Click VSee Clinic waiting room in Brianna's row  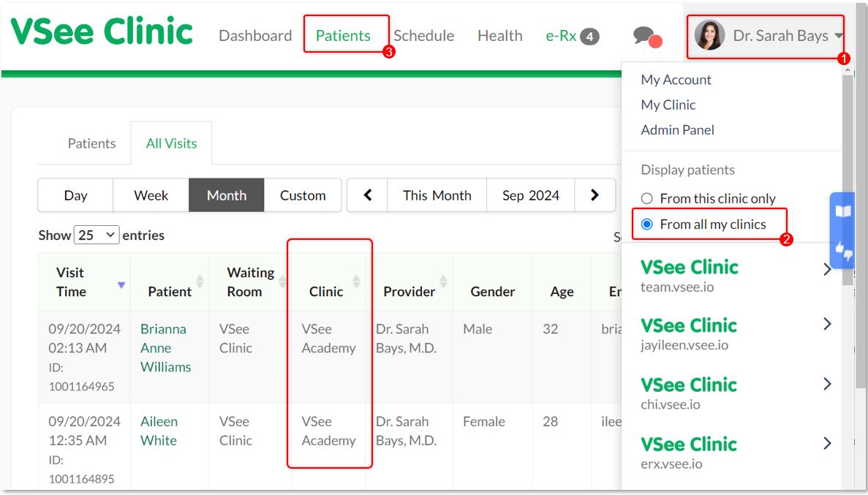(x=235, y=339)
